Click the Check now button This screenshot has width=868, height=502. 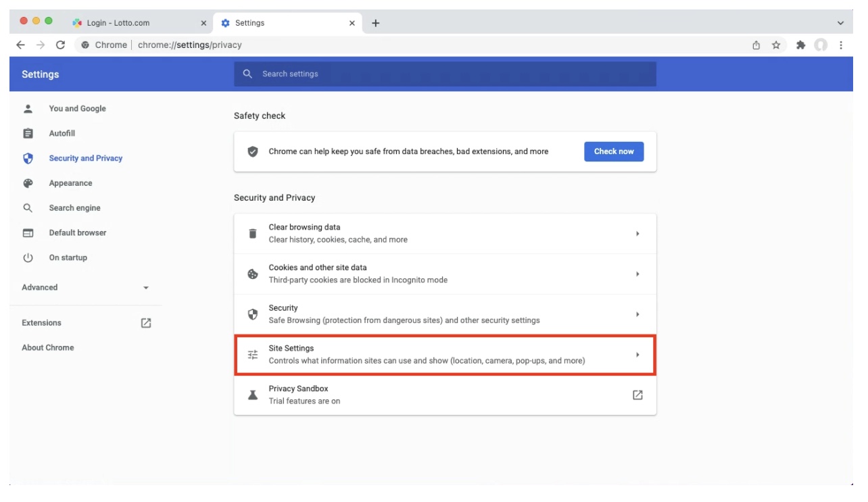pos(614,151)
